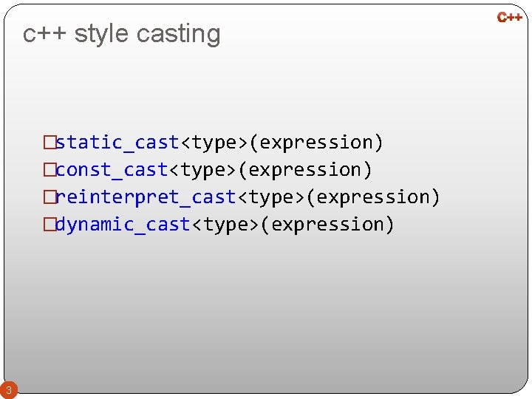532x399 pixels.
Task: Select the blue dynamic_cast keyword
Action: 123,224
